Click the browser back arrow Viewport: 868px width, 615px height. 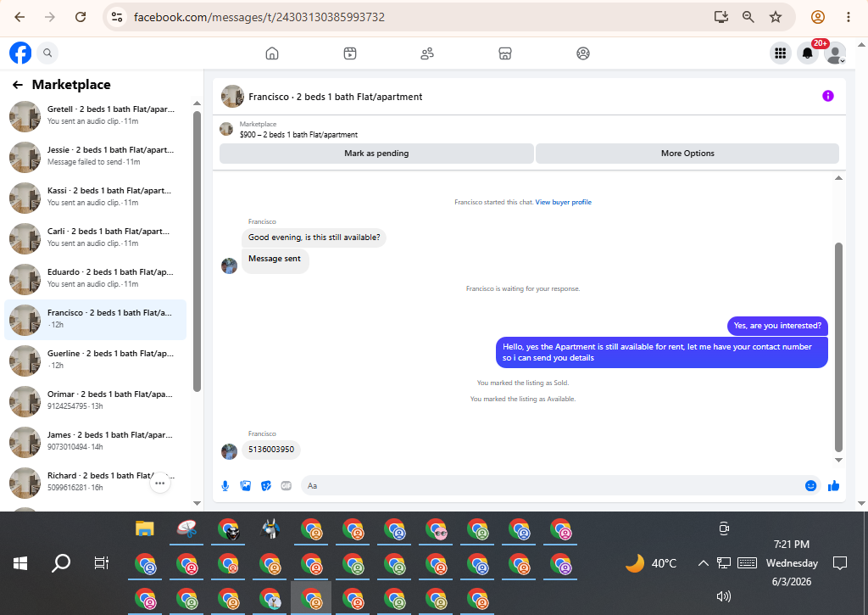pyautogui.click(x=19, y=17)
